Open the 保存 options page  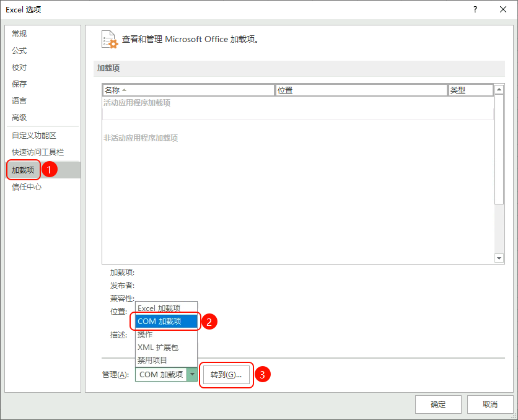pyautogui.click(x=20, y=84)
